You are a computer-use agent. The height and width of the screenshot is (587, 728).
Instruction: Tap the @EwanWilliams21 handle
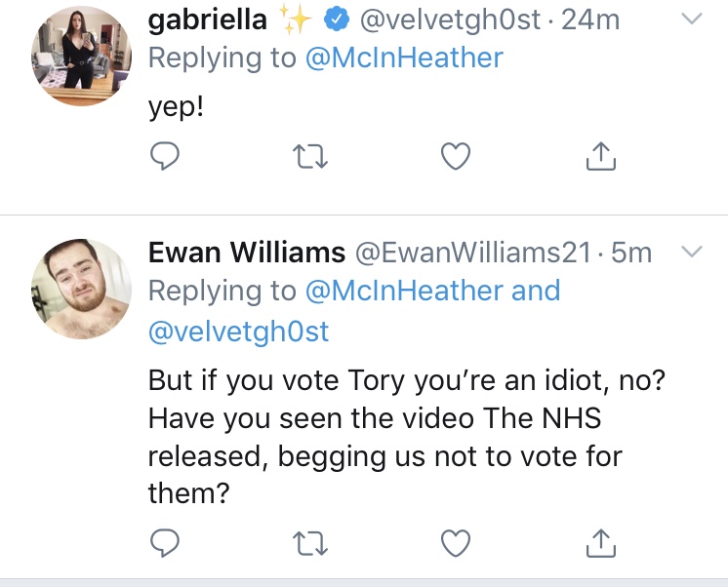(x=473, y=253)
